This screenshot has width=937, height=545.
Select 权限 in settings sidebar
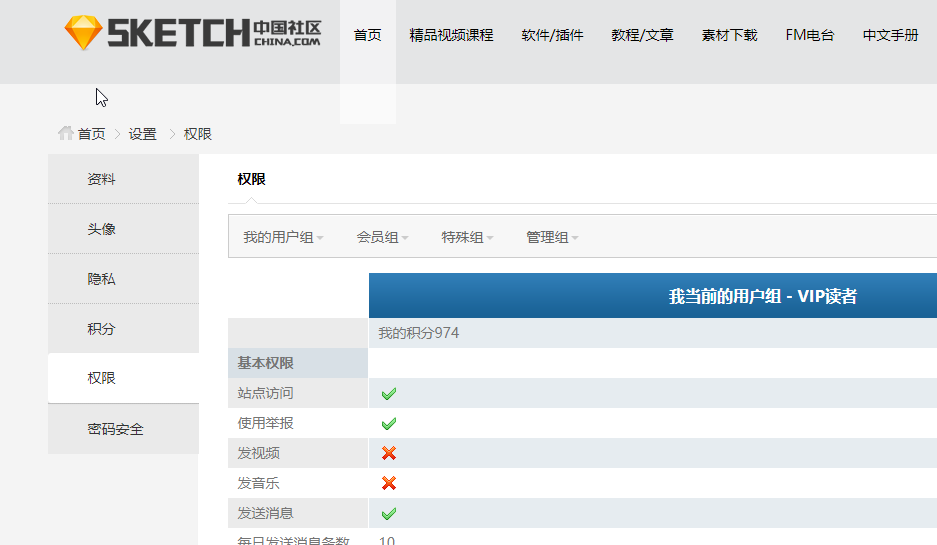123,378
